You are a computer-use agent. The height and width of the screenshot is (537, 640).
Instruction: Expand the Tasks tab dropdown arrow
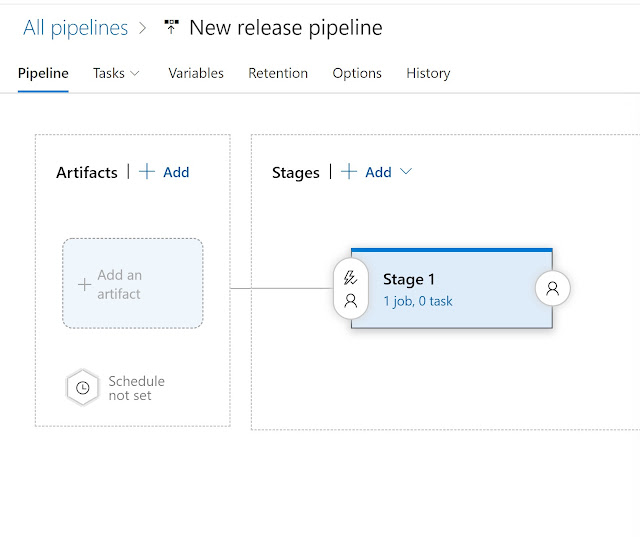[x=136, y=73]
